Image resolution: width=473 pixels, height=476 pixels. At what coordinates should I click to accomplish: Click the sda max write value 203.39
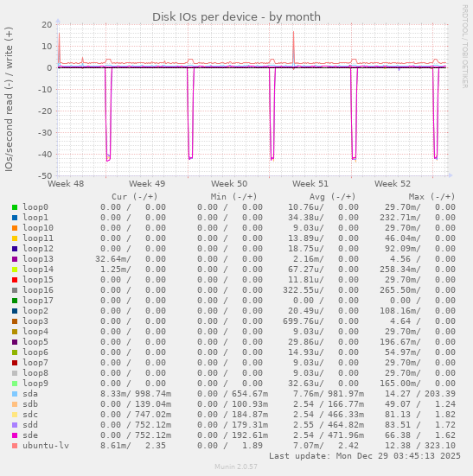coord(440,394)
